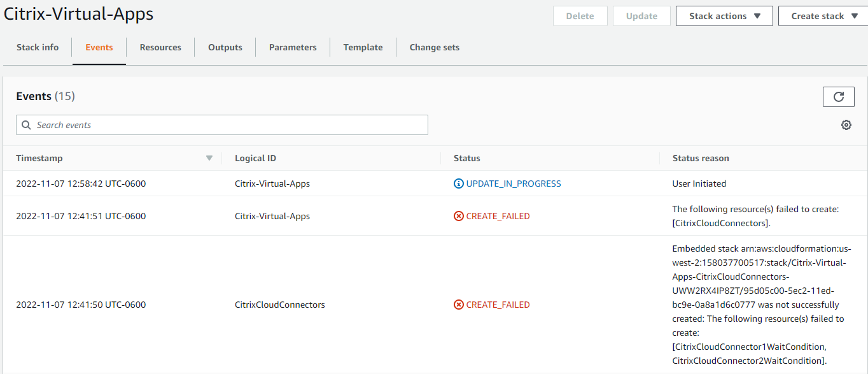868x374 pixels.
Task: Expand the Create stack dropdown
Action: 823,16
